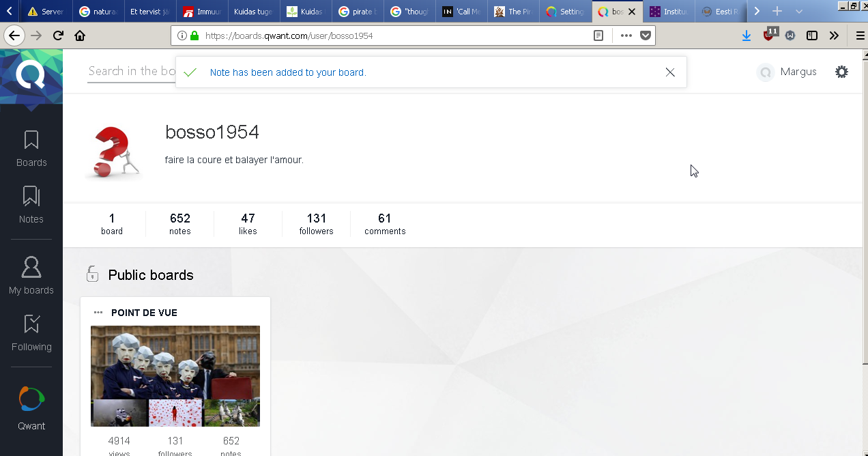Switch to the 'Call Me' tab

[x=461, y=12]
